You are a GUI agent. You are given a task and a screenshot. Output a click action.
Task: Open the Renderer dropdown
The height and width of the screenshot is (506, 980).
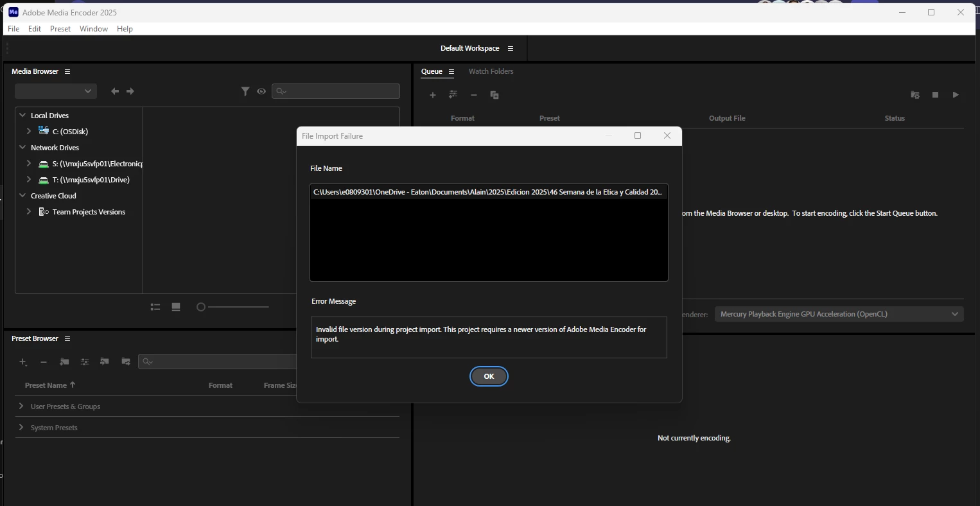(839, 314)
